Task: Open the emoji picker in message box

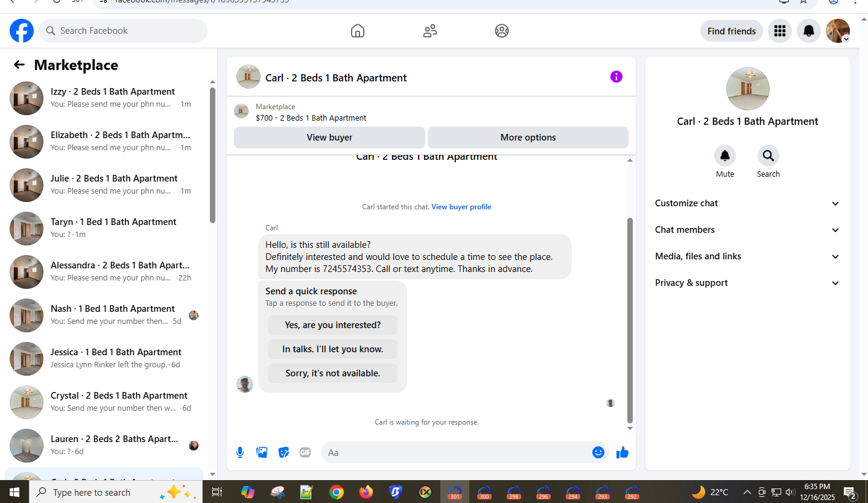Action: (598, 452)
